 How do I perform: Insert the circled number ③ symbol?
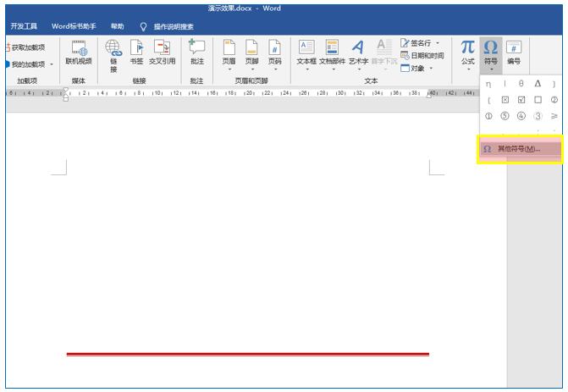coord(538,116)
